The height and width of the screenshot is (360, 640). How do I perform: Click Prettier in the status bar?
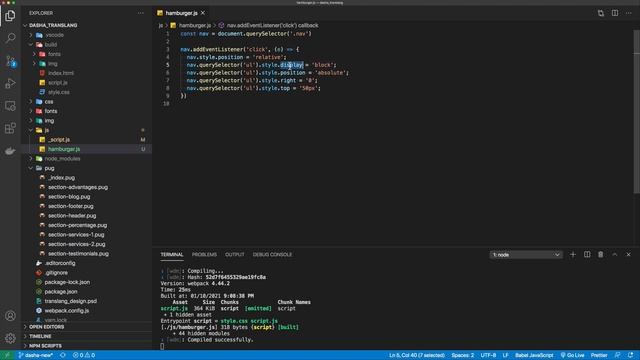[x=599, y=355]
